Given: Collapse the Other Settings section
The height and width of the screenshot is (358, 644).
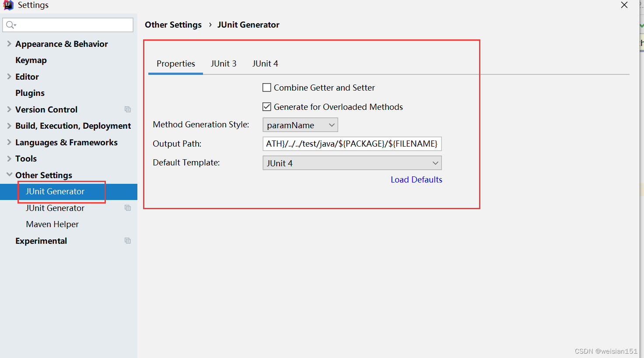Looking at the screenshot, I should 9,175.
